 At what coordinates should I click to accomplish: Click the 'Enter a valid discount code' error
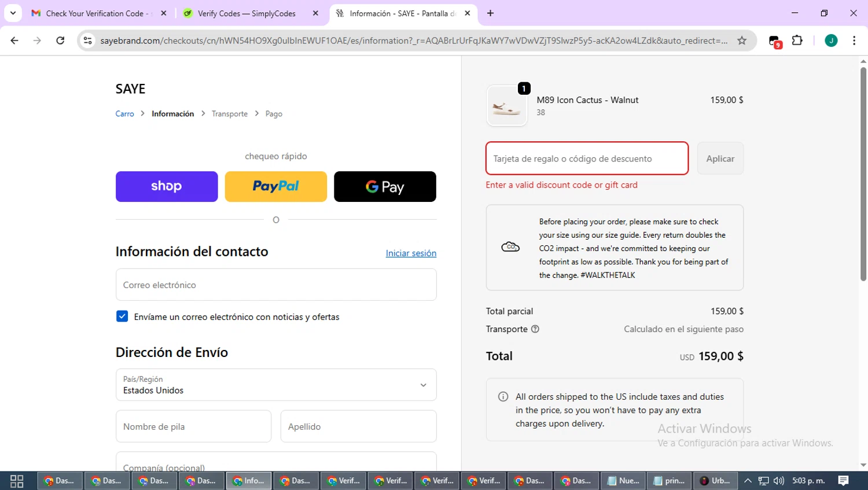[561, 185]
